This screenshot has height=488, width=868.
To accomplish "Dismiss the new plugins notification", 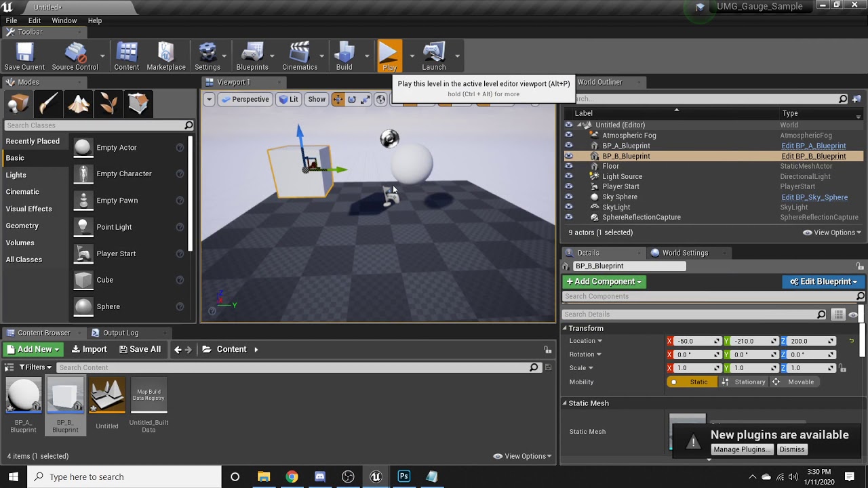I will tap(792, 449).
